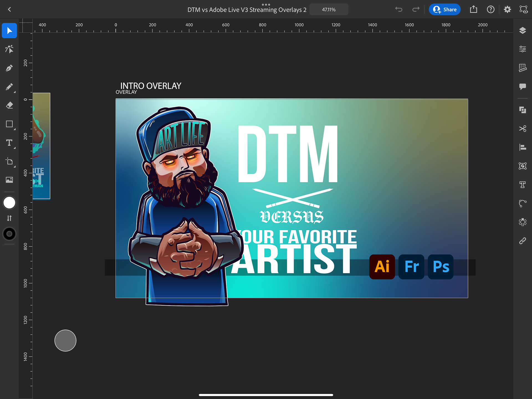The image size is (532, 399).
Task: Open the Align panel
Action: pyautogui.click(x=522, y=147)
